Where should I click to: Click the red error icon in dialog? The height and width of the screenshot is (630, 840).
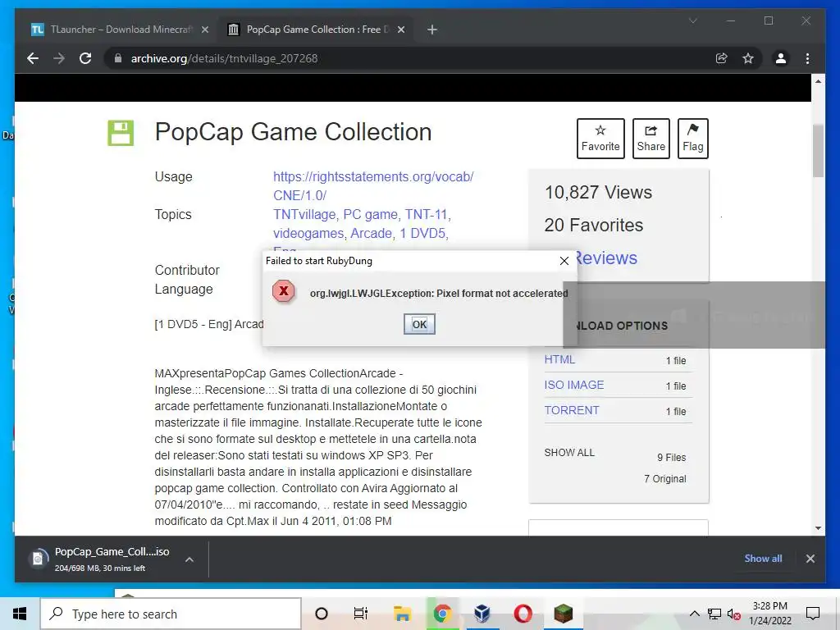click(x=283, y=291)
